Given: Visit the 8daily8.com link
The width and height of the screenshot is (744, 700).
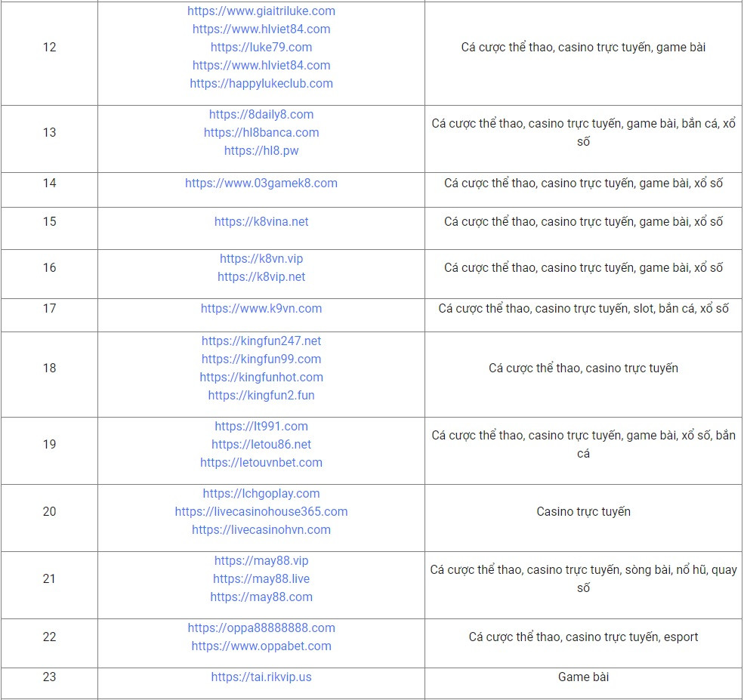Looking at the screenshot, I should click(x=261, y=114).
